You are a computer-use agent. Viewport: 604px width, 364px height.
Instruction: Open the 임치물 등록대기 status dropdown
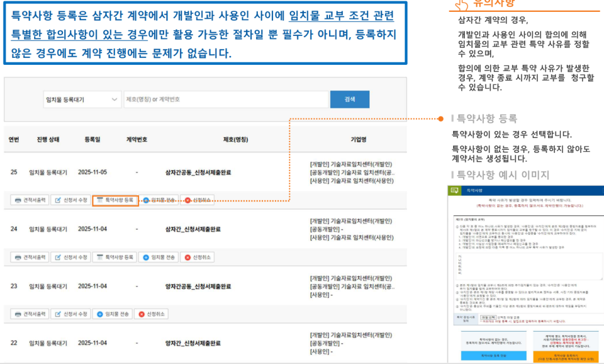click(82, 99)
